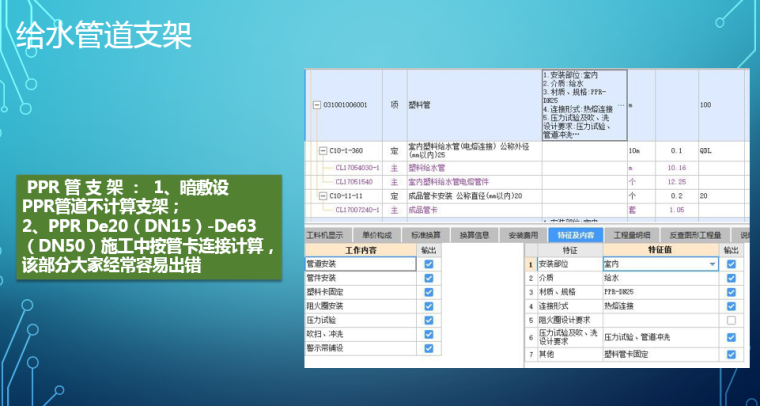Toggle output checkbox for 其他 feature row
The width and height of the screenshot is (760, 406).
731,353
